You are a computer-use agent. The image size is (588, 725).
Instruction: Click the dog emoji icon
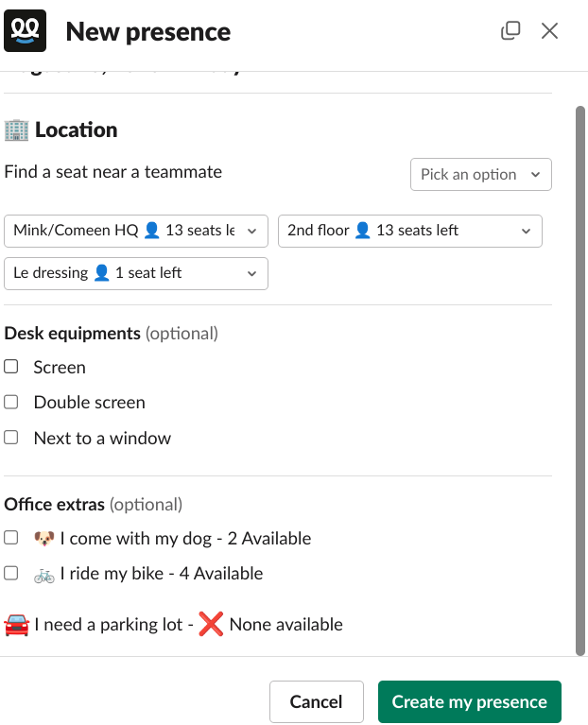click(x=44, y=538)
